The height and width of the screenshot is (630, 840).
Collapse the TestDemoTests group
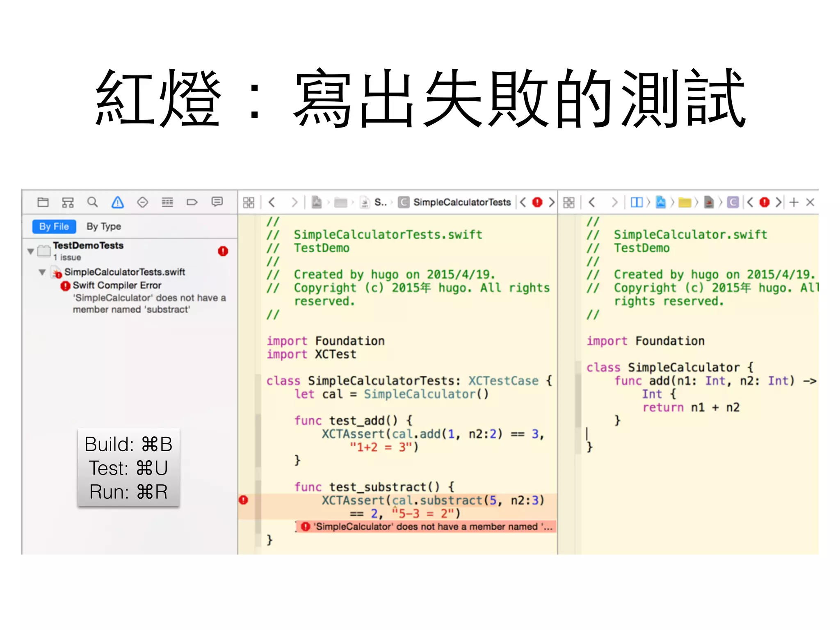pos(31,251)
